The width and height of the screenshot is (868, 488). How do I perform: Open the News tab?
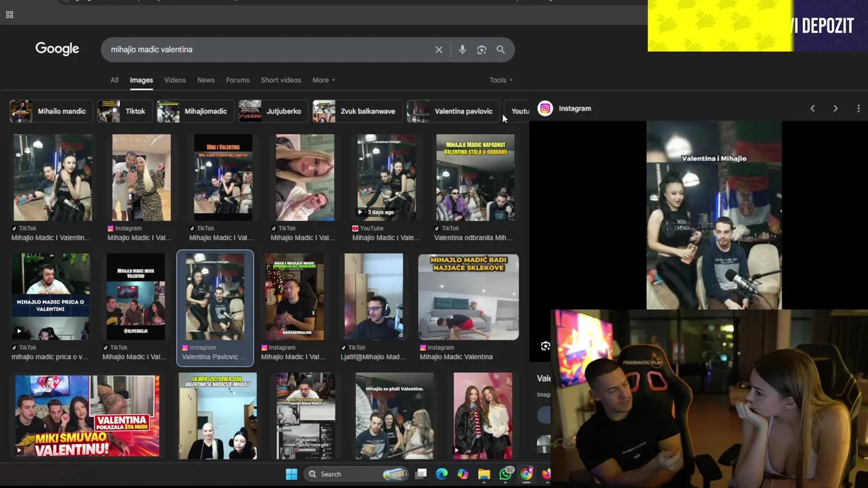[205, 80]
